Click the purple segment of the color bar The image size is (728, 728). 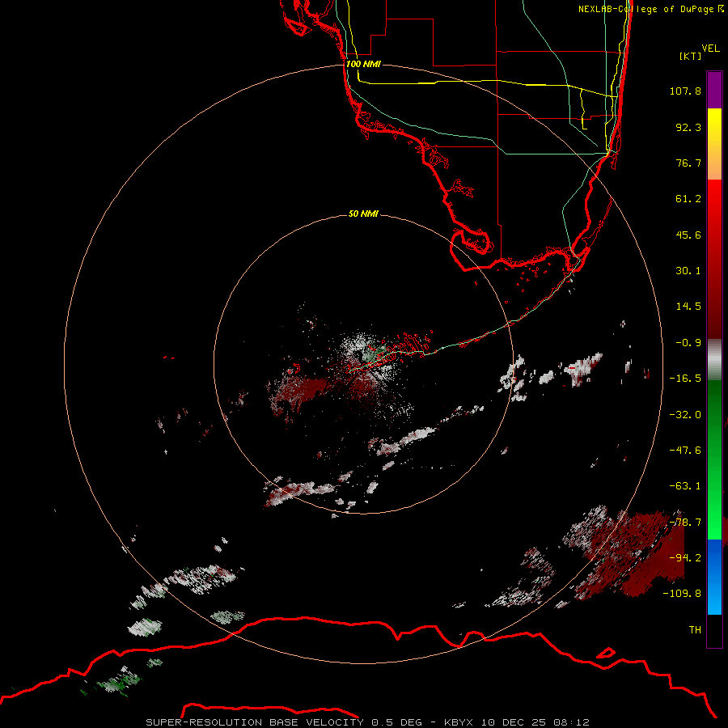point(714,90)
